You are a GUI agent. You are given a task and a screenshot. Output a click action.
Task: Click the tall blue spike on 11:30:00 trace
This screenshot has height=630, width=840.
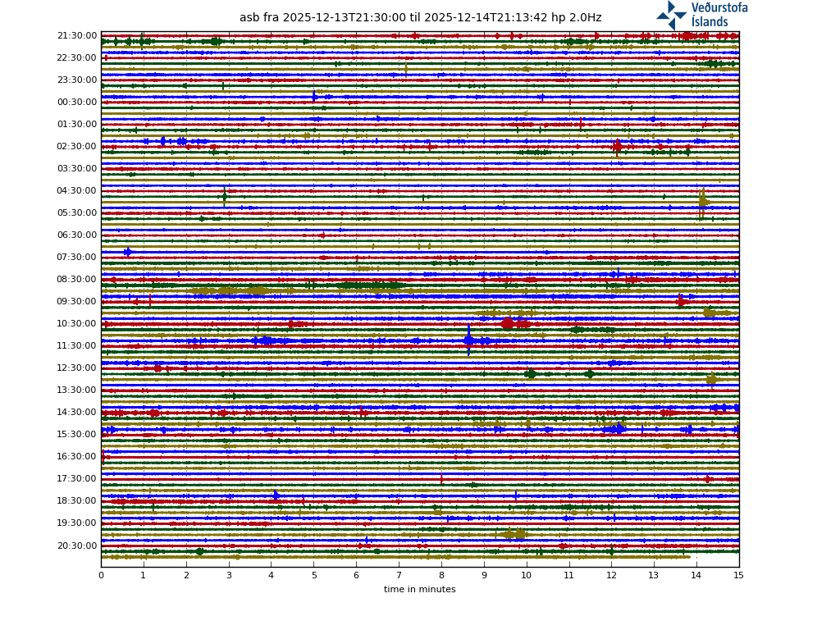coord(468,340)
